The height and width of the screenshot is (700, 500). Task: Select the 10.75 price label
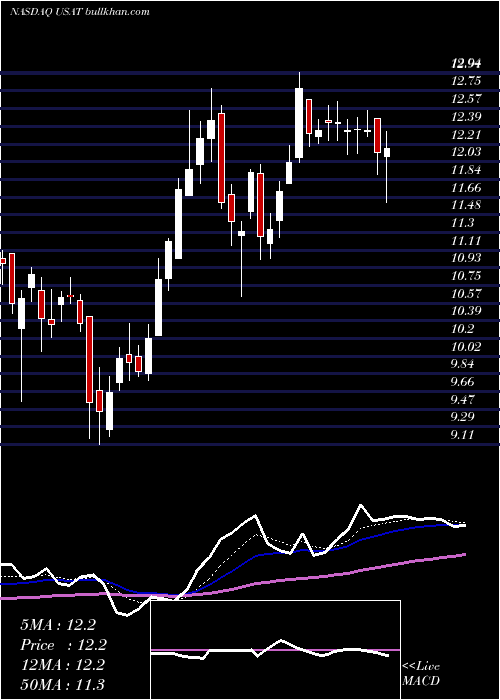pyautogui.click(x=466, y=276)
